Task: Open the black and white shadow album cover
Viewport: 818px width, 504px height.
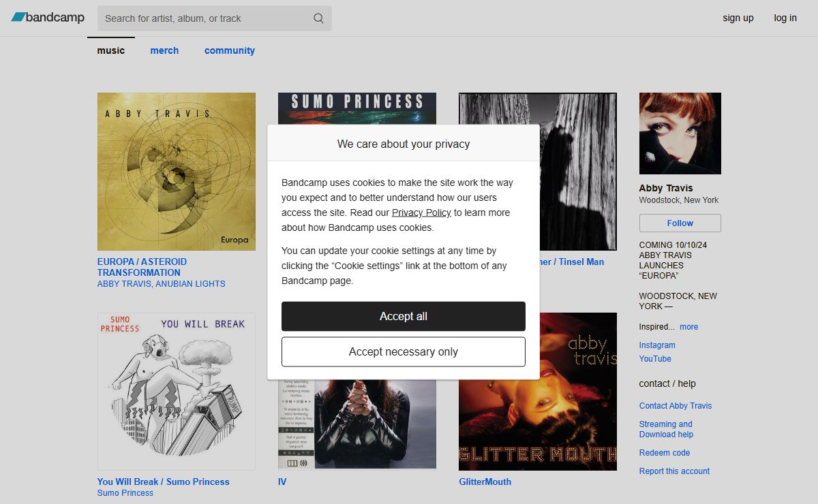Action: pos(578,172)
